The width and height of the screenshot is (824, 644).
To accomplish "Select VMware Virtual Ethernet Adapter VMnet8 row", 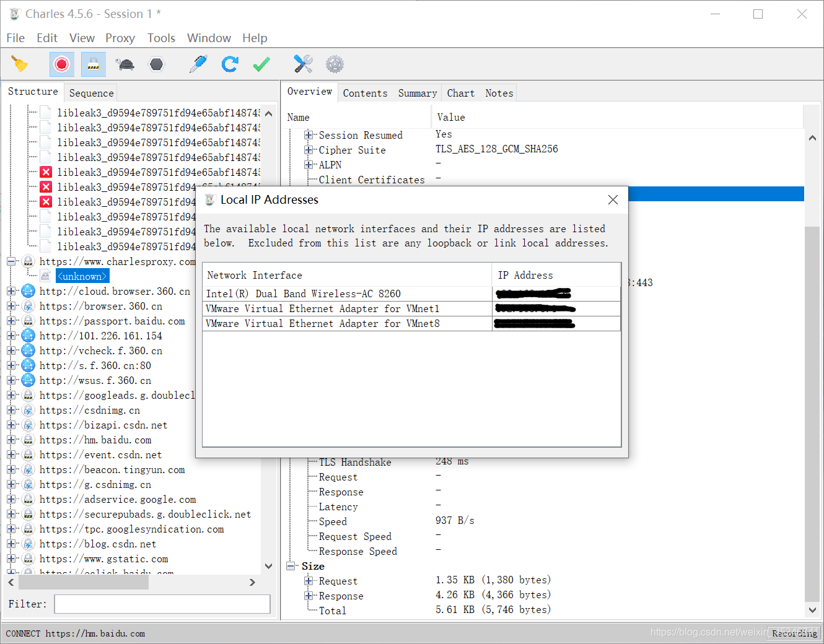I will coord(411,323).
